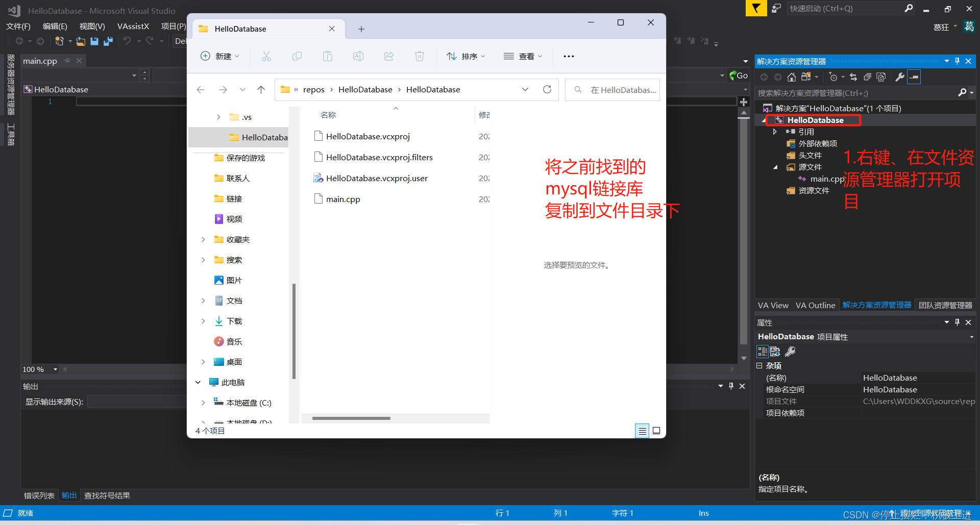Click Sync with Active Document icon
The width and height of the screenshot is (980, 525).
[853, 77]
